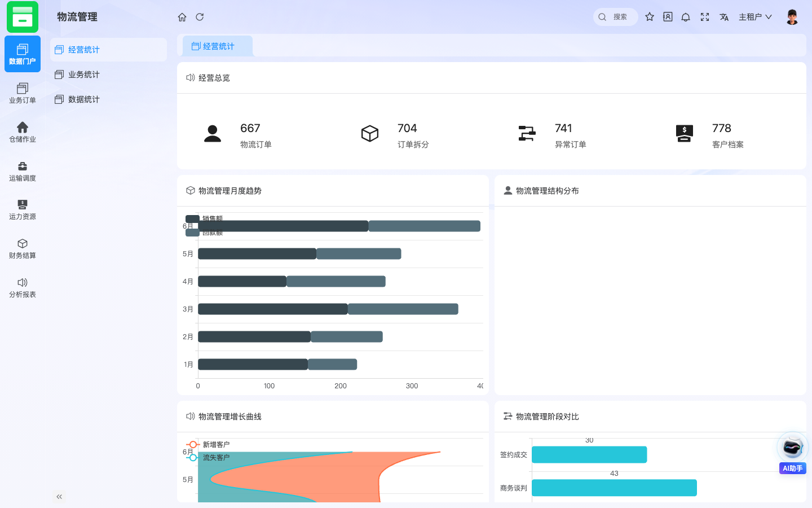Toggle the 新增客户 legend series
Image resolution: width=812 pixels, height=508 pixels.
coord(208,444)
